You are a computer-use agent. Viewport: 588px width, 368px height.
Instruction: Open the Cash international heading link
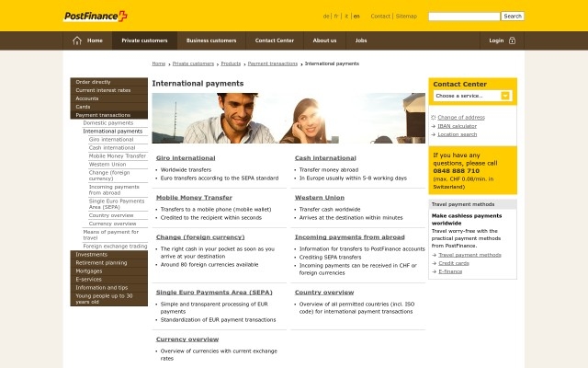pos(325,158)
